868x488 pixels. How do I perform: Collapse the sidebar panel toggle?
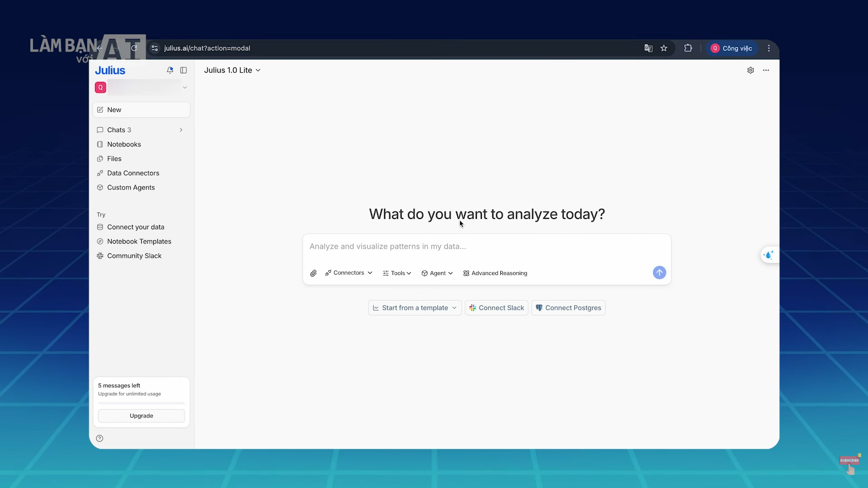tap(183, 70)
